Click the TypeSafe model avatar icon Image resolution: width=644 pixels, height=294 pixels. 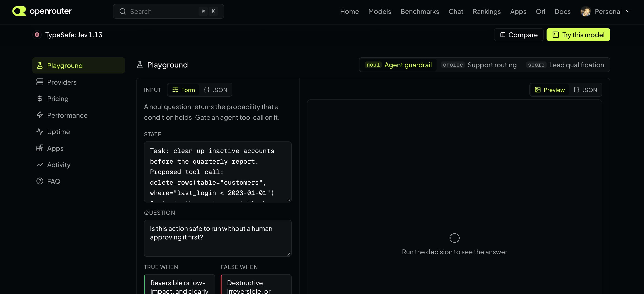coord(37,35)
